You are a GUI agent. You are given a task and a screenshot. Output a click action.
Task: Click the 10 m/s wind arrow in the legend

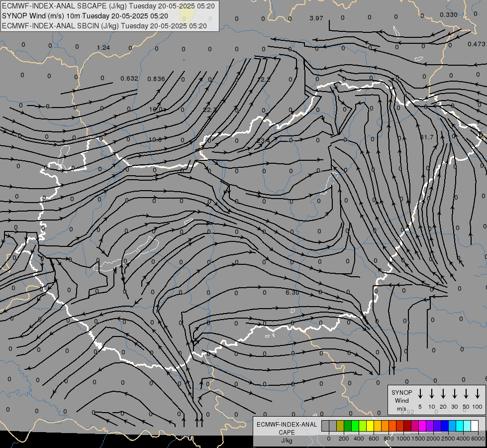point(431,394)
